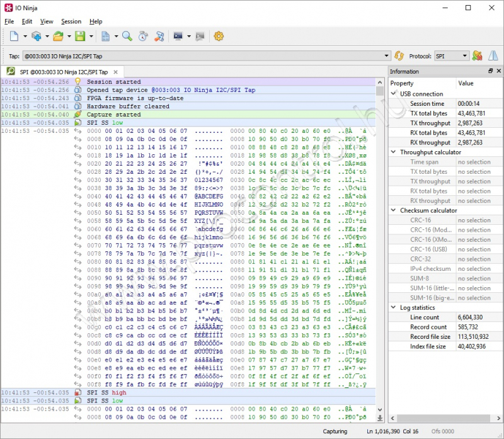Screen dimensions: 504x439
Task: Collapse the Checksum calculator section
Action: click(x=393, y=210)
